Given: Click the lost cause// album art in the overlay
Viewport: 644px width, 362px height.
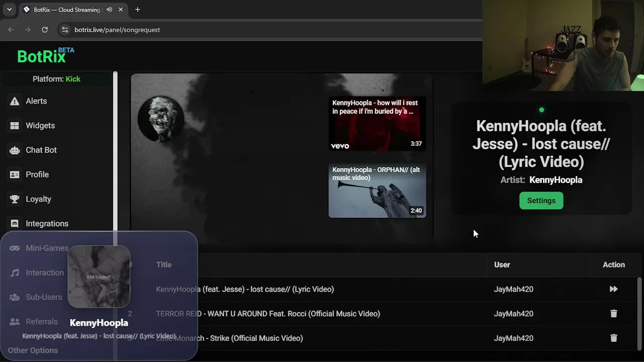Looking at the screenshot, I should [x=99, y=277].
